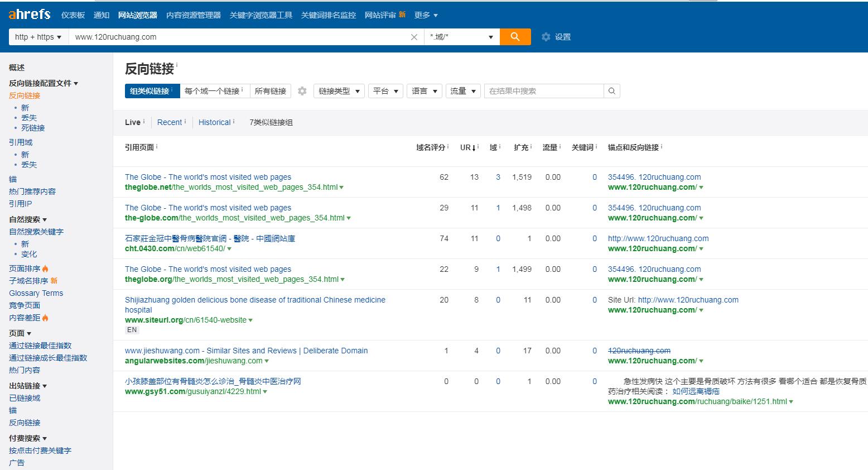Switch to the Historical tab
The width and height of the screenshot is (868, 470).
pos(215,122)
